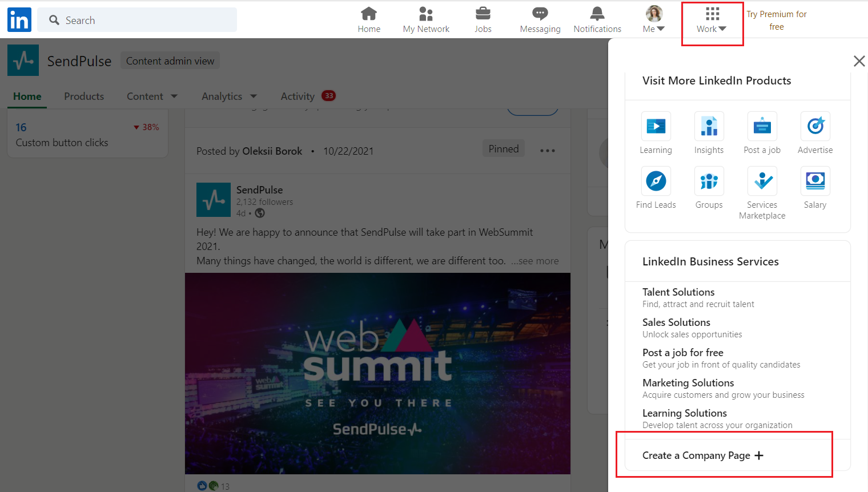The width and height of the screenshot is (868, 492).
Task: Open the Home nav icon
Action: coord(369,20)
